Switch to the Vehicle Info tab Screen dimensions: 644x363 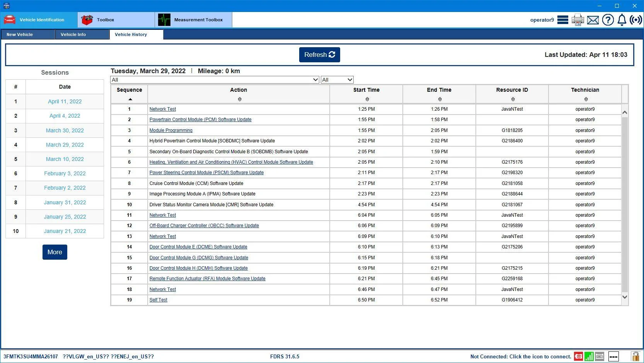tap(82, 34)
